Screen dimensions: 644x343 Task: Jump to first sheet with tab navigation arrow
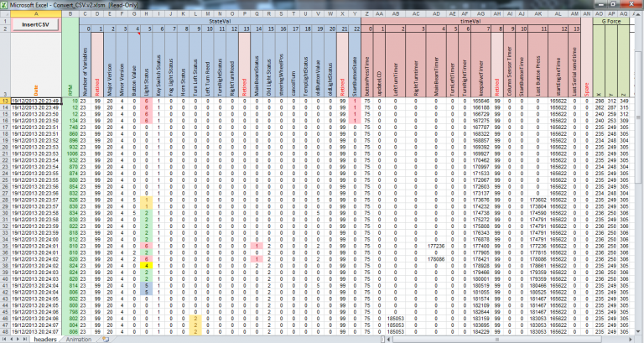click(x=5, y=340)
